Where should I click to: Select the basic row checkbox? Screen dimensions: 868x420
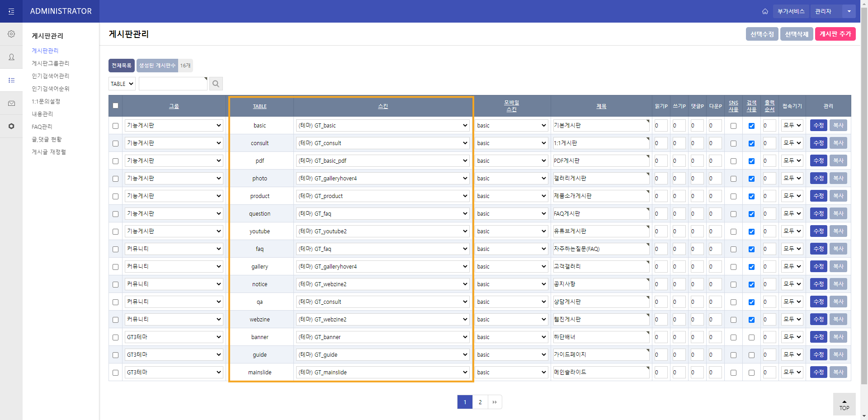click(115, 126)
